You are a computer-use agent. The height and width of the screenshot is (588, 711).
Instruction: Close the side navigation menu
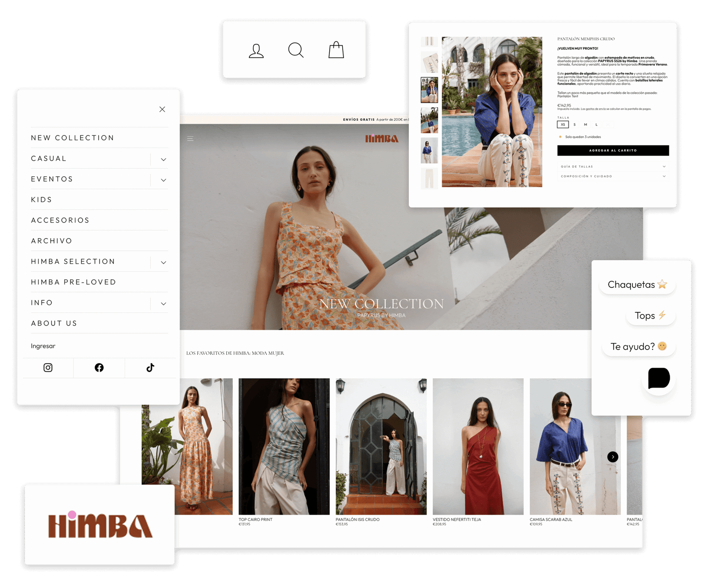[x=162, y=109]
